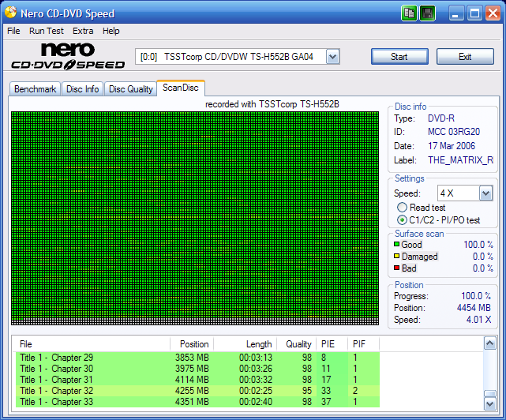
Task: Open the Run Test menu
Action: tap(47, 31)
